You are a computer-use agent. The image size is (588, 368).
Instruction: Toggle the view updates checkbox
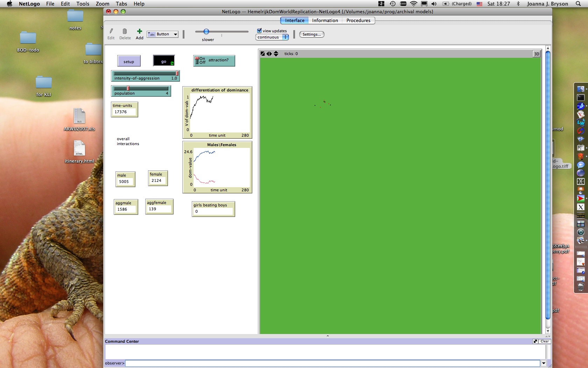(x=259, y=31)
